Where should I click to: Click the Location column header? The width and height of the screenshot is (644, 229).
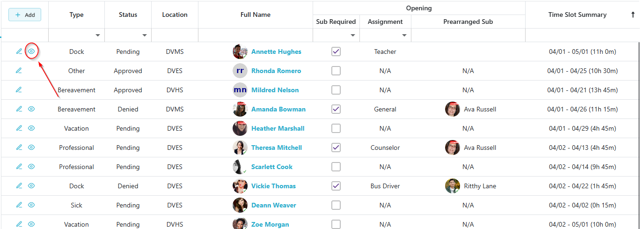(x=175, y=15)
